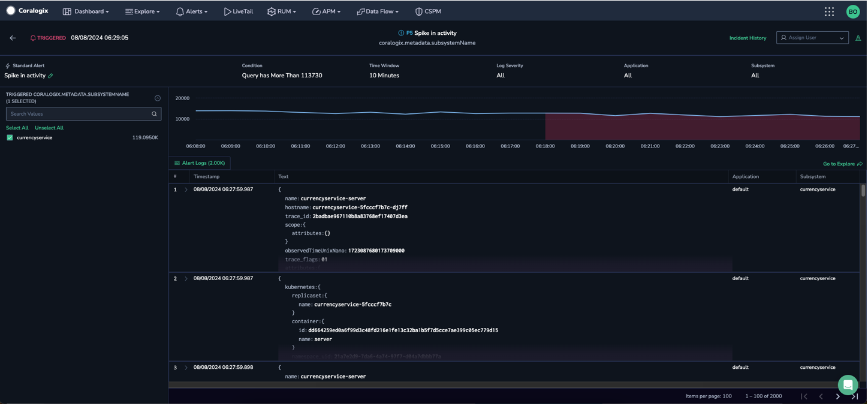868x406 pixels.
Task: Click the '1 – 100 of 2000' pagination text
Action: [x=764, y=396]
